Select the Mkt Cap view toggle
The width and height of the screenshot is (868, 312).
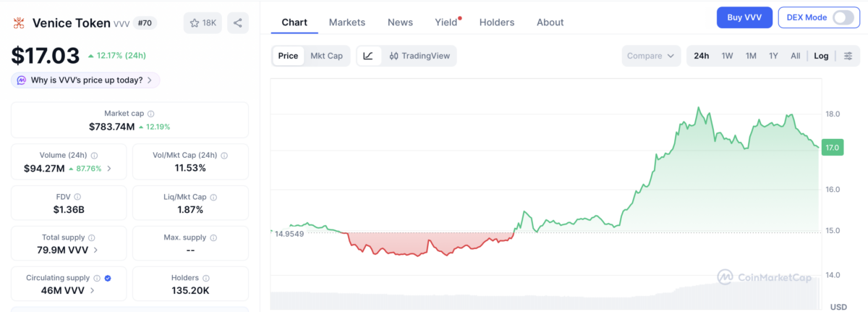tap(326, 56)
